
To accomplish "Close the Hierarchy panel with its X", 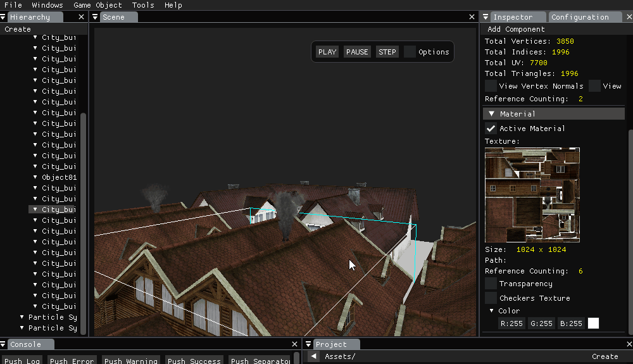I will click(81, 17).
